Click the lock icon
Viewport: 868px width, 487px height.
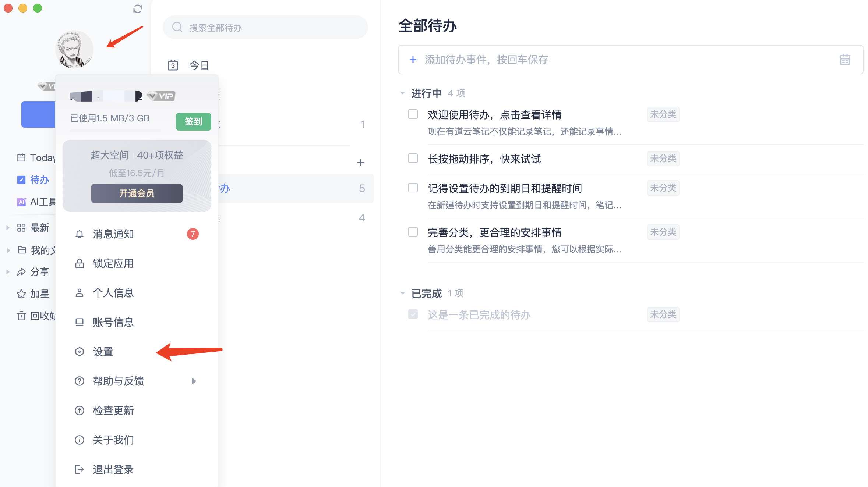click(80, 263)
